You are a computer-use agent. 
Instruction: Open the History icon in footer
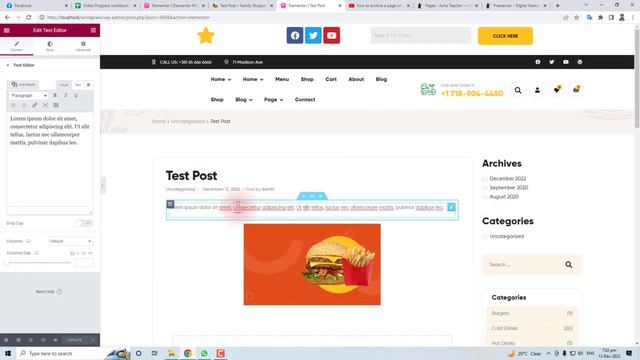pyautogui.click(x=31, y=340)
